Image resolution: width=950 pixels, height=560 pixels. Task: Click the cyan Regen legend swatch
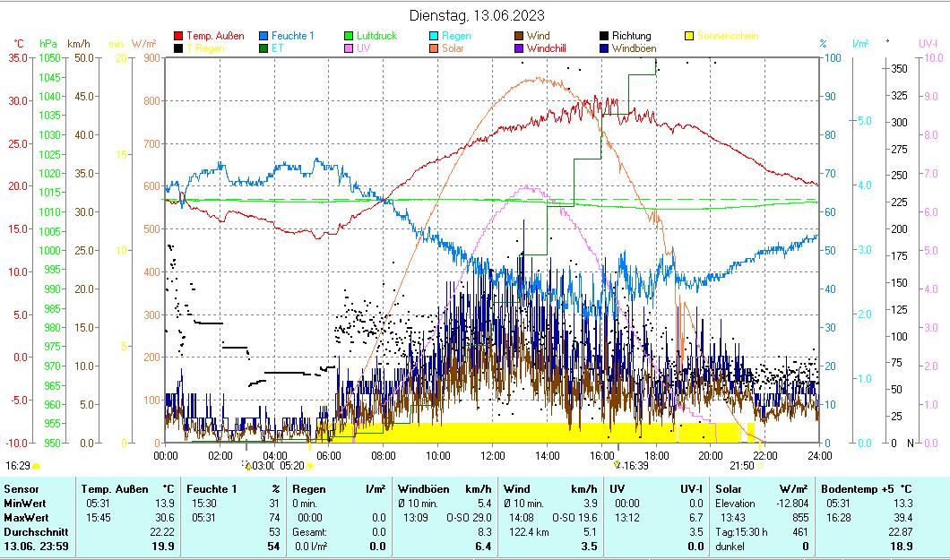434,37
